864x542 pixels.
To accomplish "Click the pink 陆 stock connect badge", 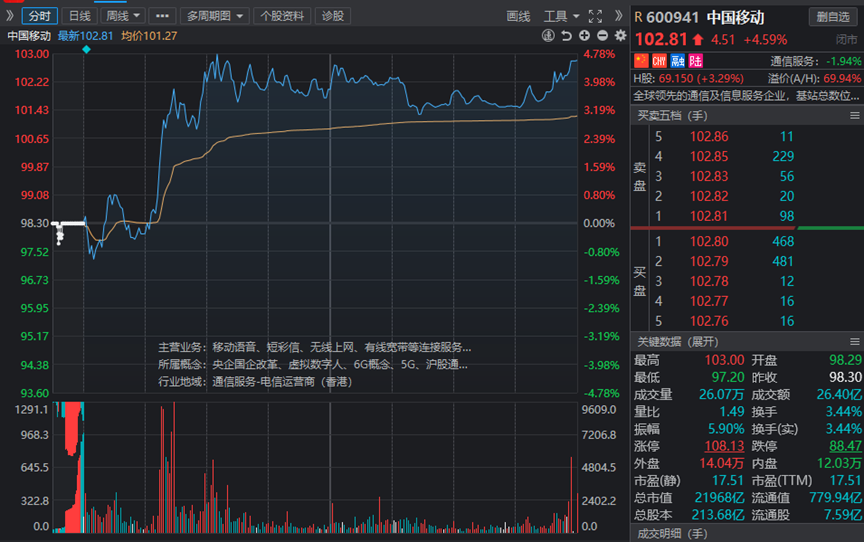I will click(x=694, y=61).
